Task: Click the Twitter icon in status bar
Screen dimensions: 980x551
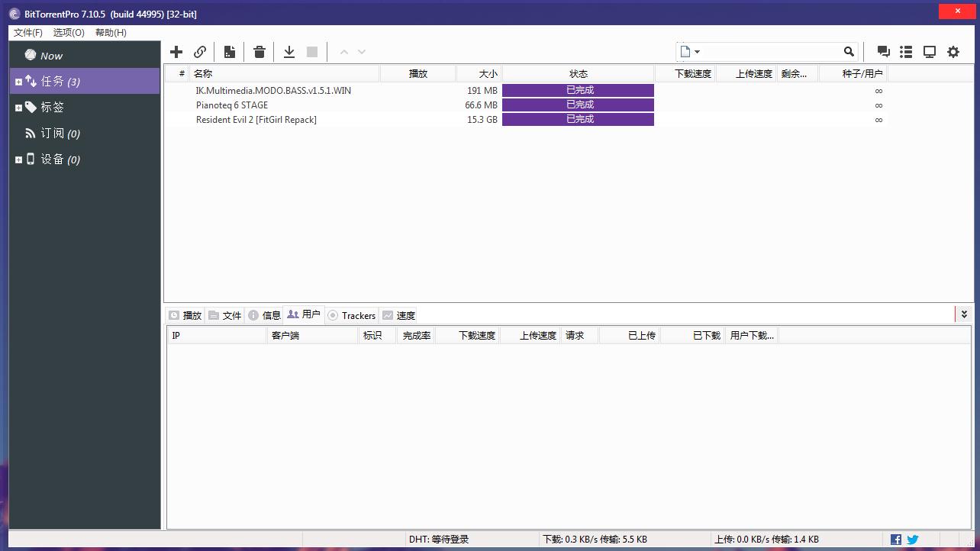Action: [913, 540]
